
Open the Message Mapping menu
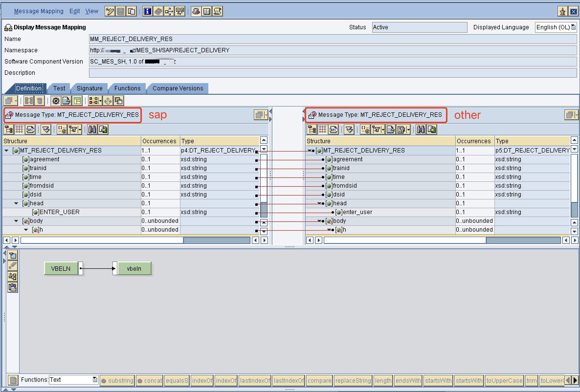(x=39, y=11)
